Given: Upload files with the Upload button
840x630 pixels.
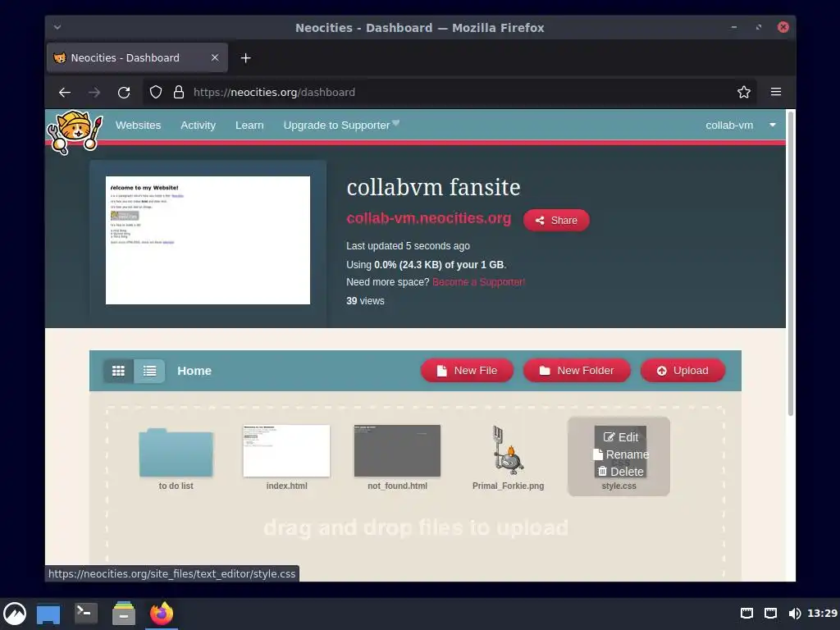Looking at the screenshot, I should pyautogui.click(x=682, y=371).
